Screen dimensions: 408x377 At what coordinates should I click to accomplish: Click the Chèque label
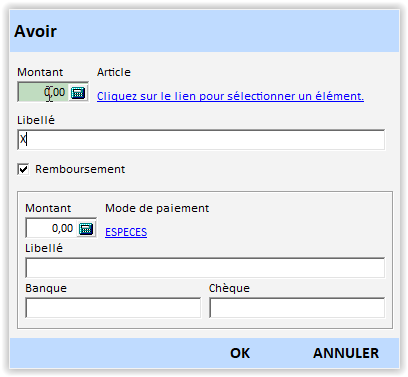coord(229,288)
